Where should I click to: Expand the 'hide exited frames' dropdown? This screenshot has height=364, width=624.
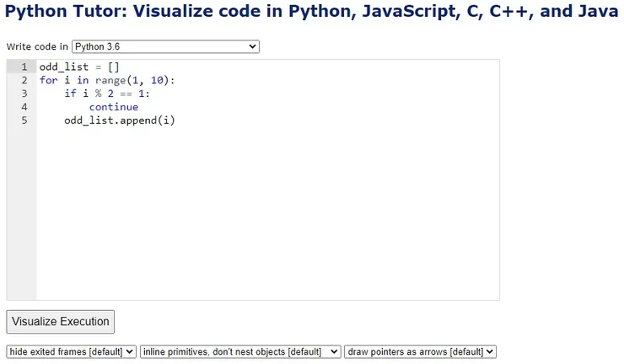click(71, 351)
